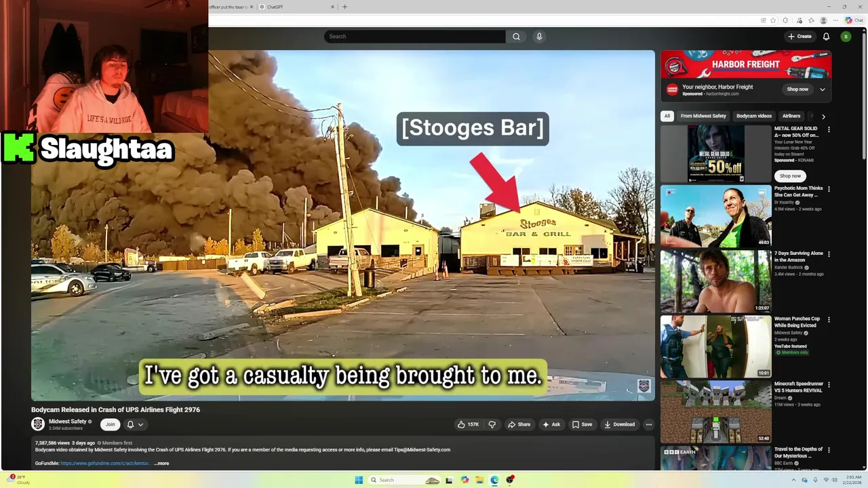Open the GoFundMe link in description
The image size is (868, 488).
[105, 464]
